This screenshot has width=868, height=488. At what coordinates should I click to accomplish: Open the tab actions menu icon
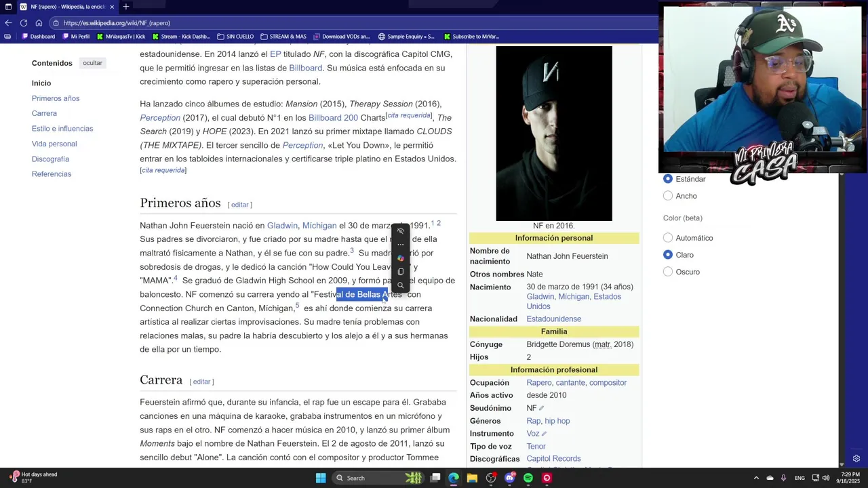click(x=8, y=7)
